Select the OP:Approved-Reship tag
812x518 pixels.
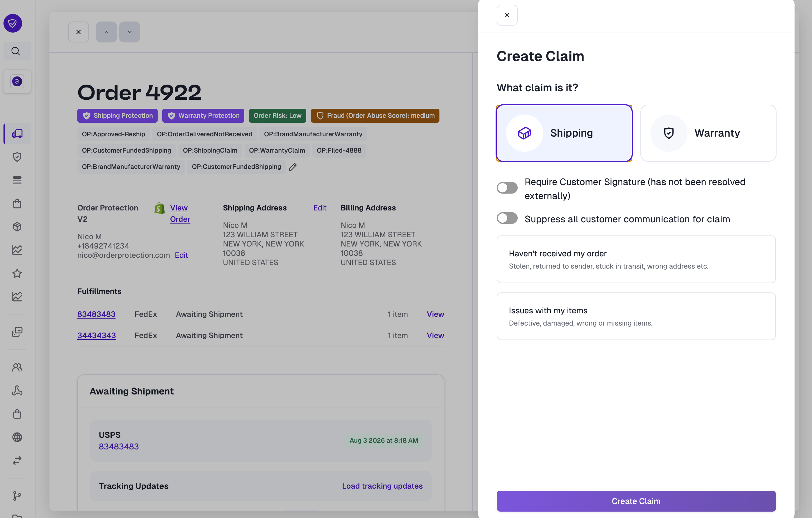click(x=113, y=134)
